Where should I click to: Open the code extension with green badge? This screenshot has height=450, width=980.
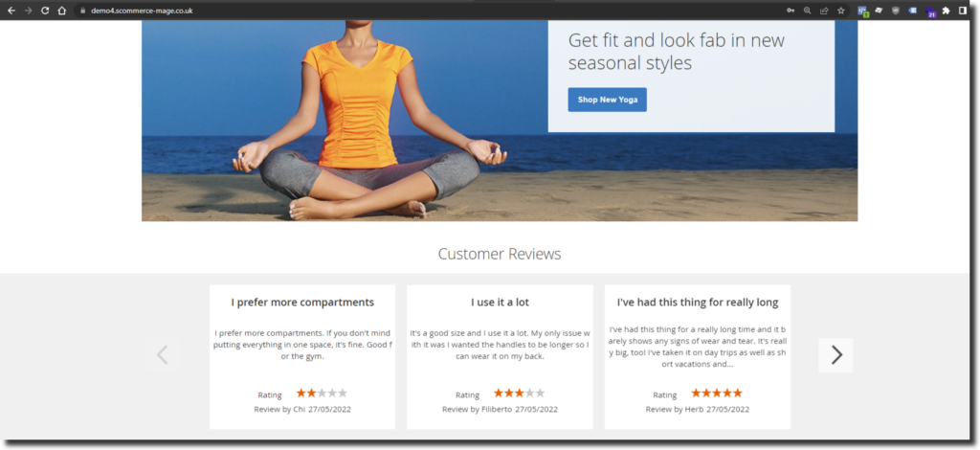coord(862,11)
